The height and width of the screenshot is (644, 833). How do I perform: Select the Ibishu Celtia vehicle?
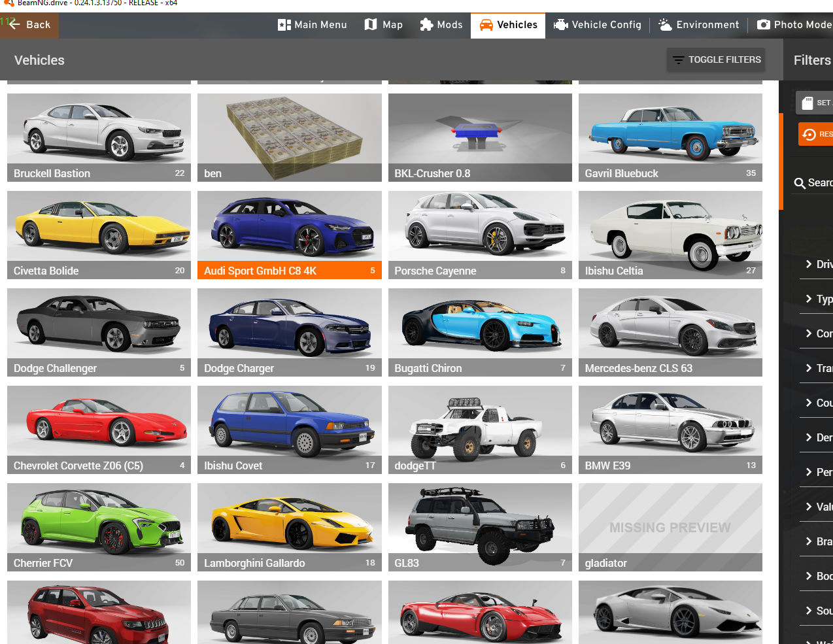(x=670, y=235)
